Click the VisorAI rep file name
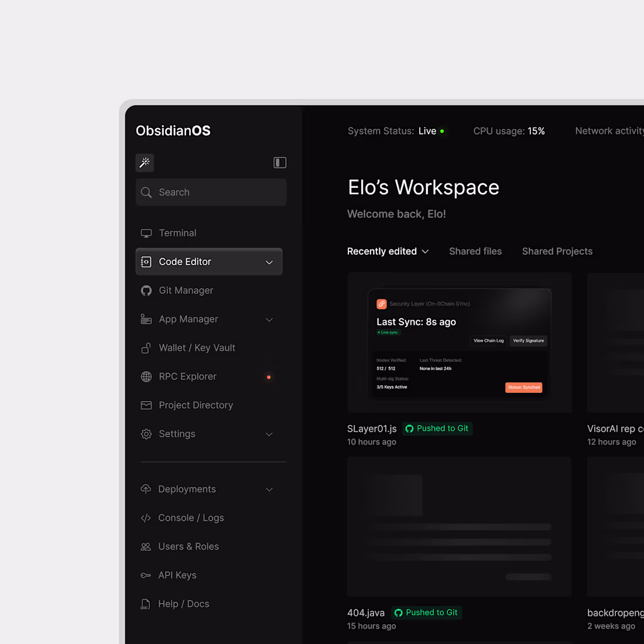Image resolution: width=644 pixels, height=644 pixels. click(615, 429)
